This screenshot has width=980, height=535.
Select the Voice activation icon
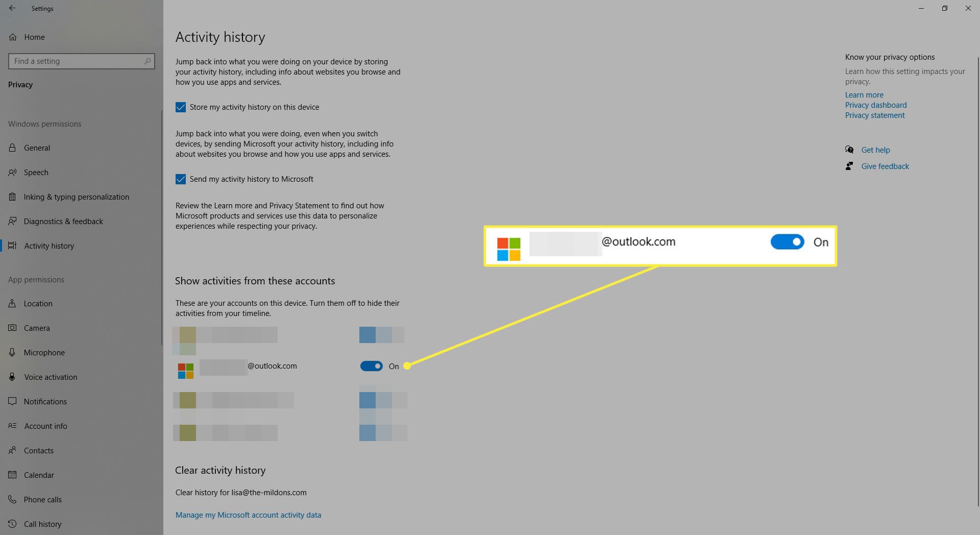[13, 377]
